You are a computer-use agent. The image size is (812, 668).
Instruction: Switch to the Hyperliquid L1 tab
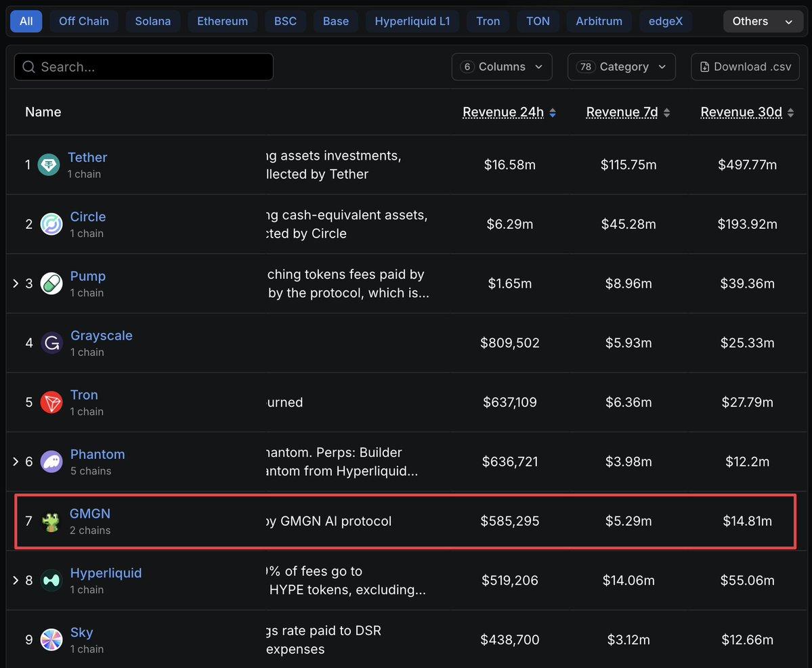[412, 22]
